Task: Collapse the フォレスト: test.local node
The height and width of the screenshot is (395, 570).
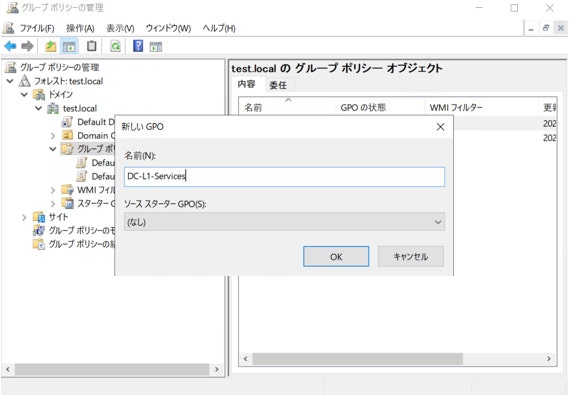Action: click(x=10, y=81)
